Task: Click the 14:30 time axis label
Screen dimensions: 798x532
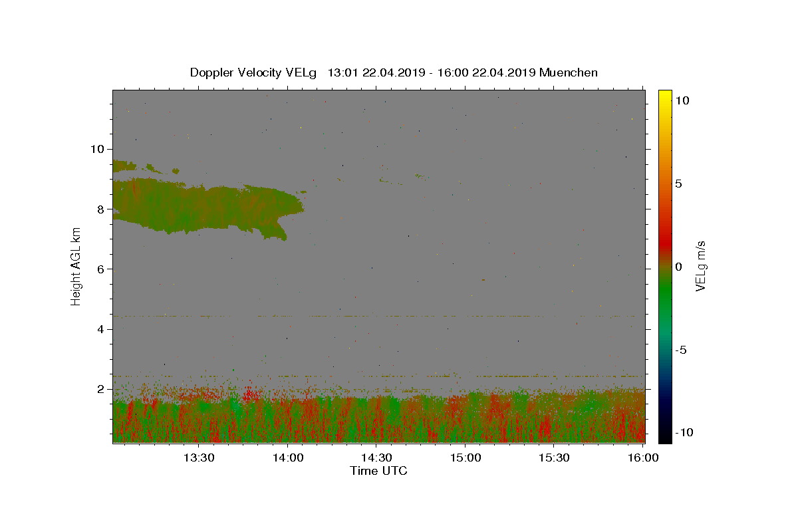Action: pos(377,458)
